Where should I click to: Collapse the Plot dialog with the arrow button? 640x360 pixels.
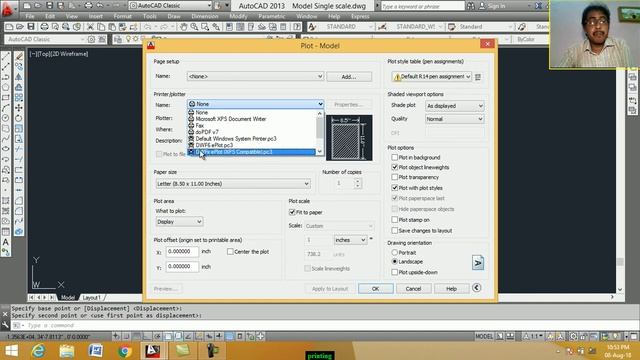pos(476,288)
